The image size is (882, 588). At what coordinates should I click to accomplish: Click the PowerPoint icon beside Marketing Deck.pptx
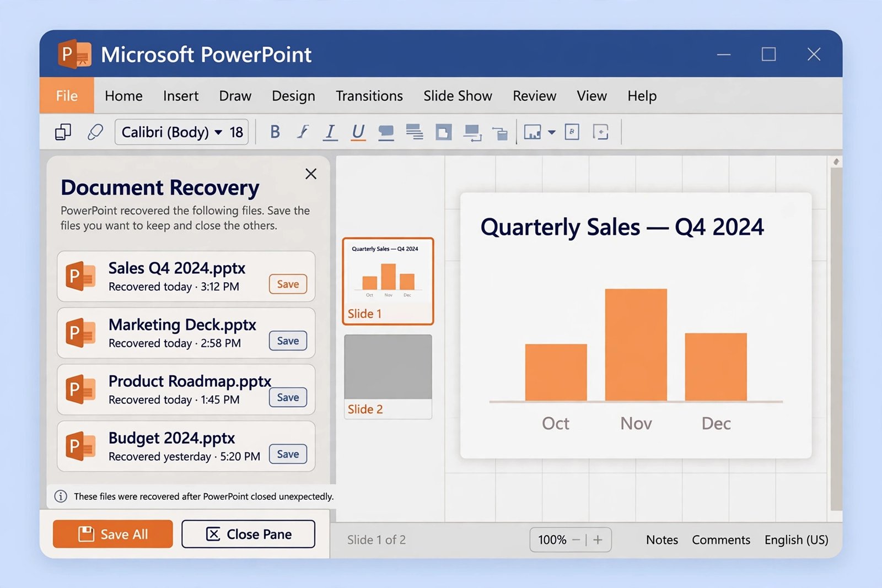click(80, 333)
